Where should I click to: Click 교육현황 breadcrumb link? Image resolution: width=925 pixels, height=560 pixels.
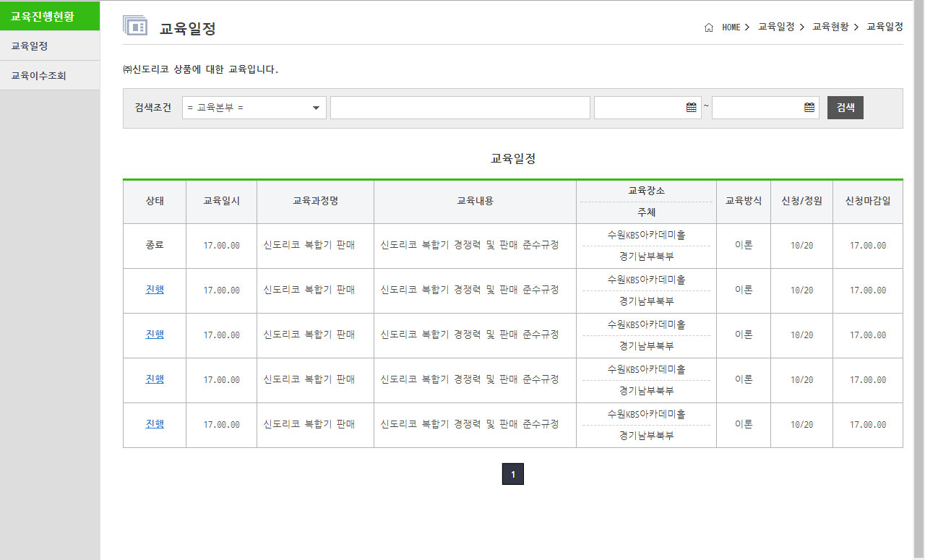830,27
